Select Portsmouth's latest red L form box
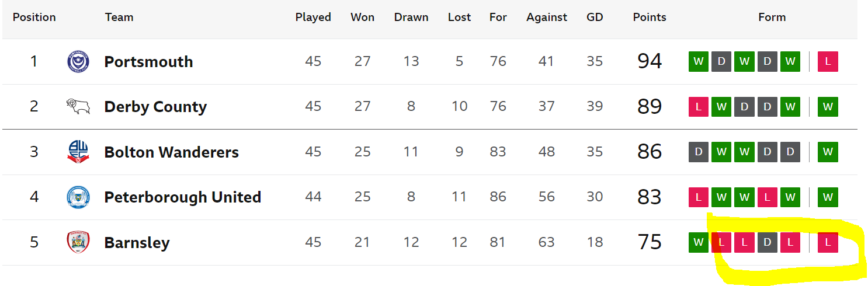This screenshot has height=286, width=868. [x=828, y=61]
